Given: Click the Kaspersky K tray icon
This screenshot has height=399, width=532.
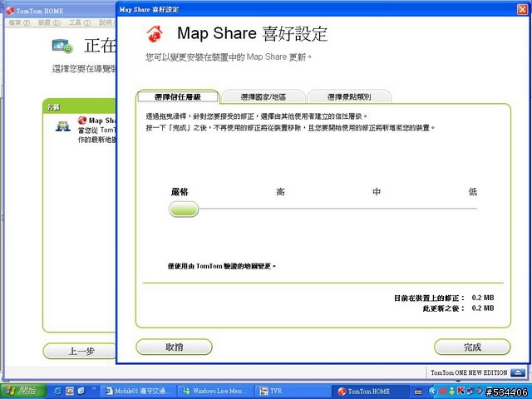Looking at the screenshot, I should point(461,391).
